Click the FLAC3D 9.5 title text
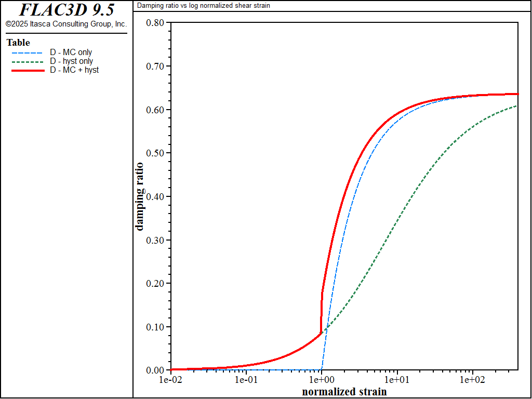Viewport: 532px width, 399px height. pyautogui.click(x=66, y=10)
